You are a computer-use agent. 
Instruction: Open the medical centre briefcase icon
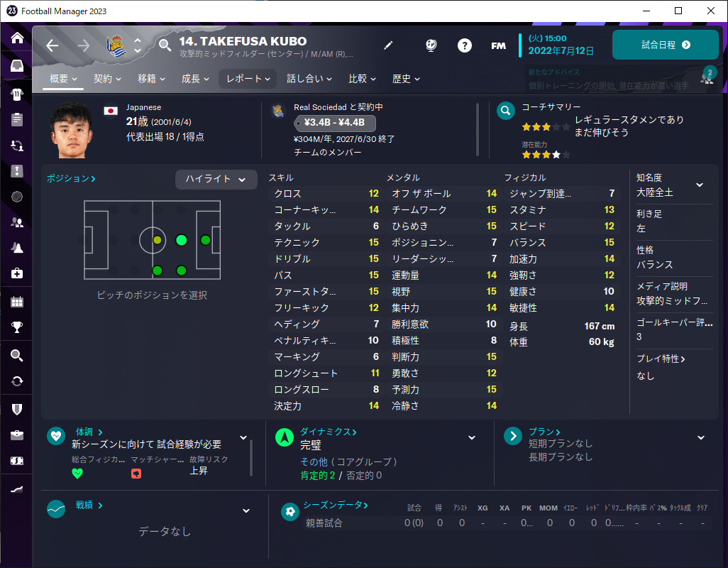point(17,273)
